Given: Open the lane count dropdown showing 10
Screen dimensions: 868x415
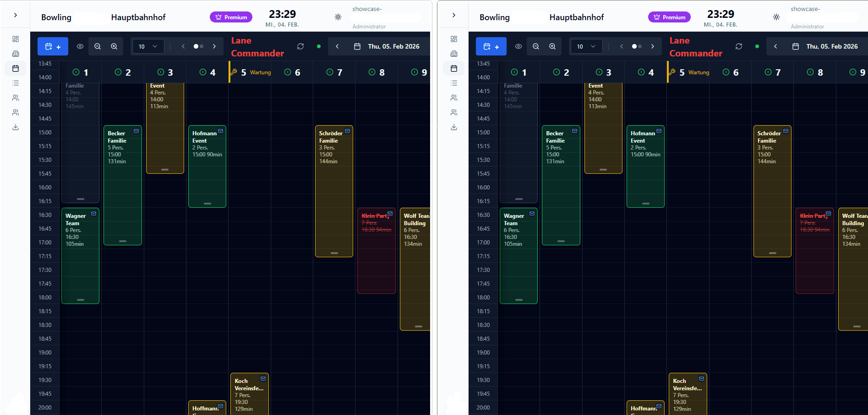Looking at the screenshot, I should click(147, 46).
